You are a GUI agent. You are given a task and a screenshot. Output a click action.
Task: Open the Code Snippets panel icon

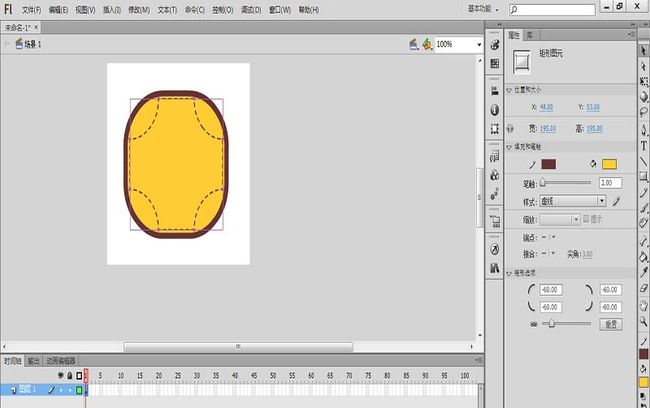[x=495, y=156]
